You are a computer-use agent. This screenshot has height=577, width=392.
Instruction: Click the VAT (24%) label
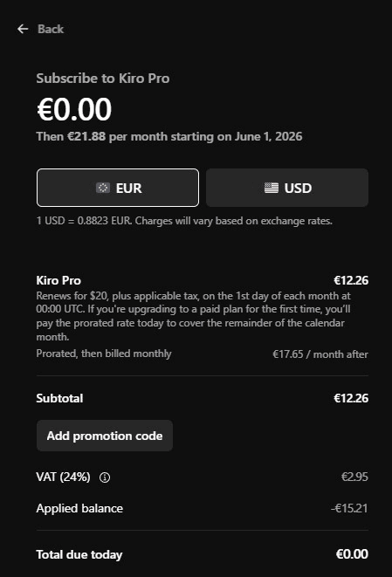click(x=63, y=477)
